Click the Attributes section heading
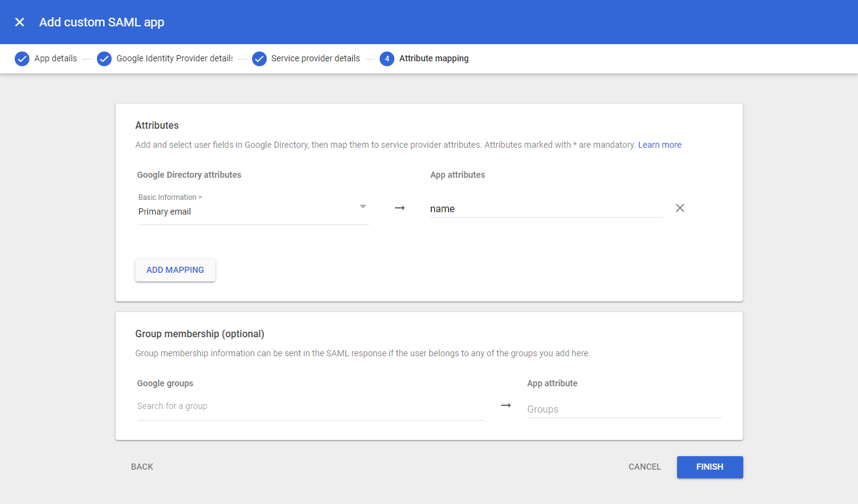This screenshot has height=504, width=858. 157,125
